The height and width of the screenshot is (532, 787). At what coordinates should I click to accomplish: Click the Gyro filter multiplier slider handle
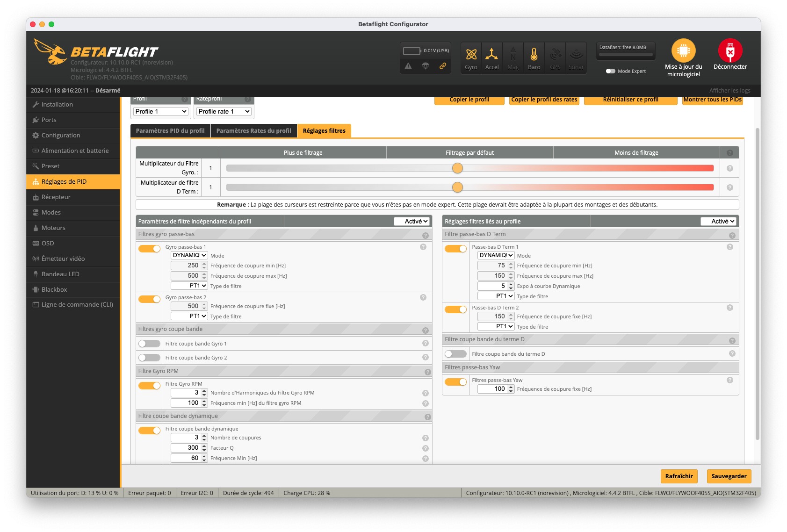point(457,168)
